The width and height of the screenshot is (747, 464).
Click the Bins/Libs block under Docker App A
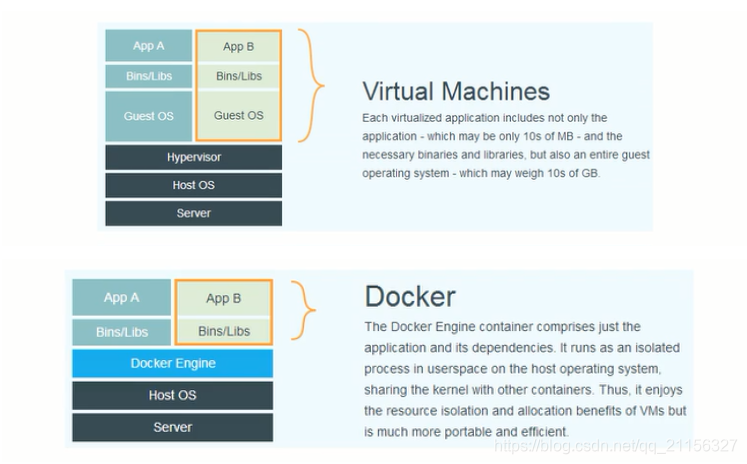tap(121, 332)
